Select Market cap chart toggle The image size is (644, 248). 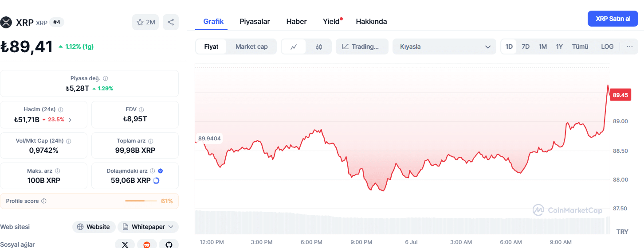pos(251,46)
